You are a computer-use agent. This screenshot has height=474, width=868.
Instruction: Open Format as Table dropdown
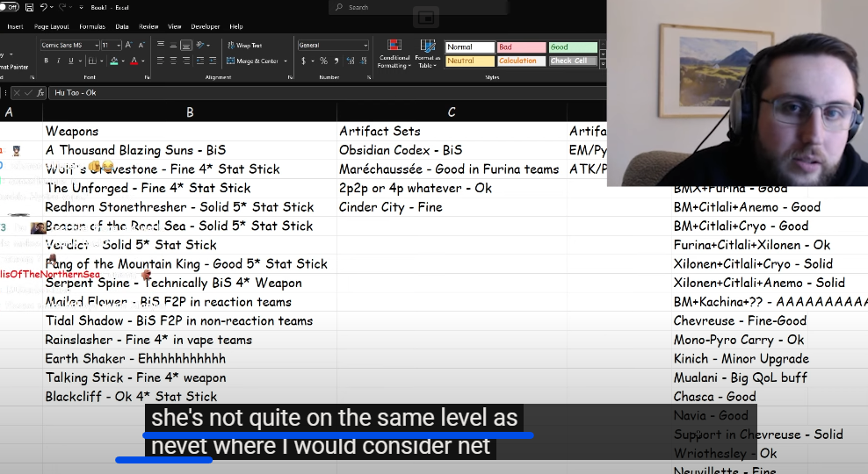point(427,54)
